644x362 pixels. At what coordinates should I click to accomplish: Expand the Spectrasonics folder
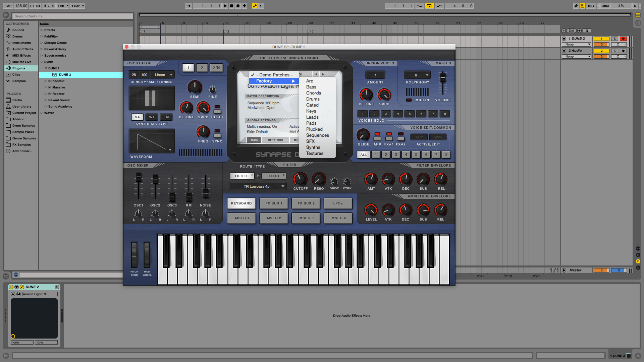pyautogui.click(x=42, y=56)
